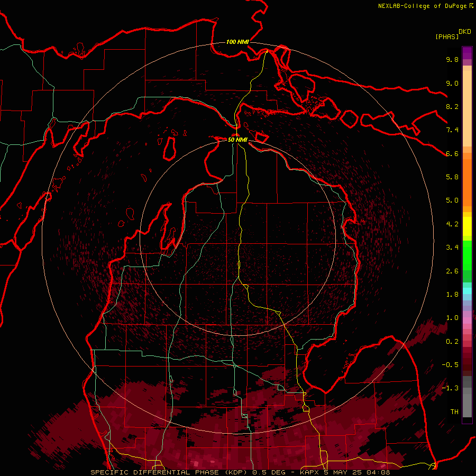Click the 9.0 scale value
The height and width of the screenshot is (476, 476).
tap(452, 83)
